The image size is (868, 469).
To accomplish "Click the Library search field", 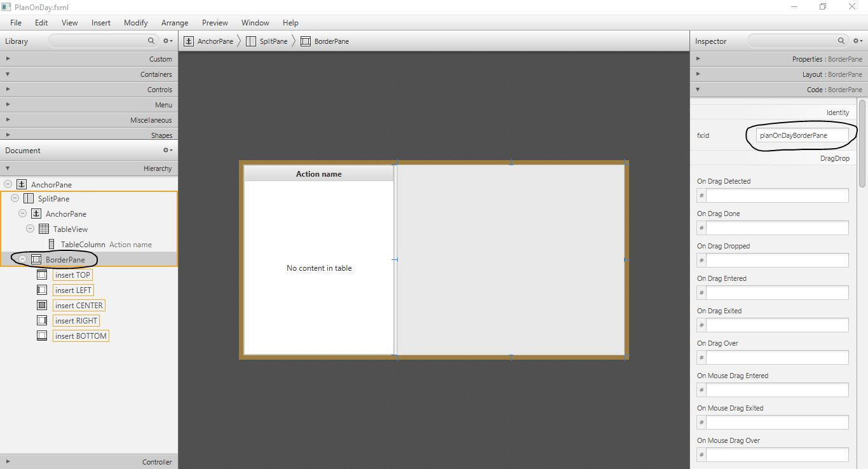I will 103,41.
